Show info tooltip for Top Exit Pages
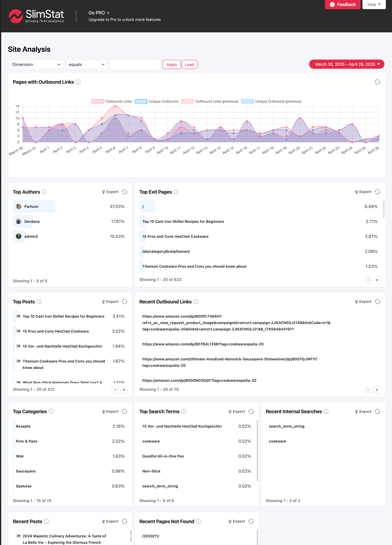 tap(176, 192)
